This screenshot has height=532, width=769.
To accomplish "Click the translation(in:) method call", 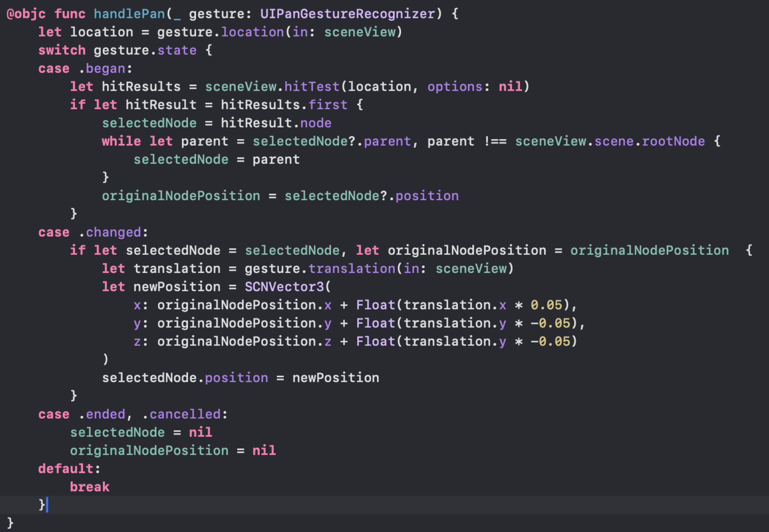I will coord(352,269).
